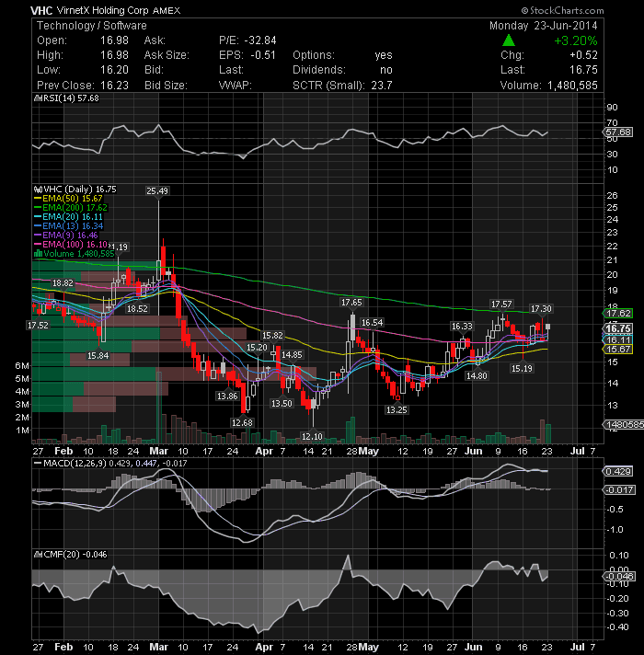Select the VHC ticker symbol text
The width and height of the screenshot is (644, 655).
click(x=41, y=10)
